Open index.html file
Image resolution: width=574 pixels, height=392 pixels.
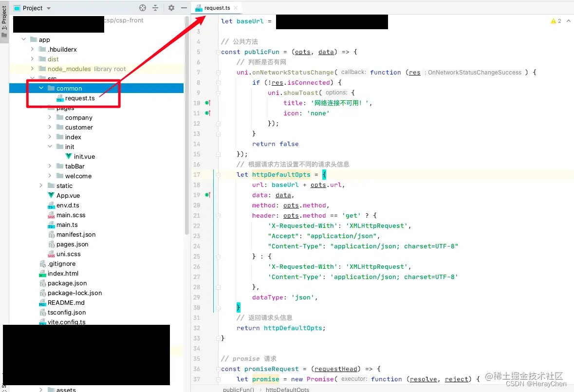tap(63, 273)
